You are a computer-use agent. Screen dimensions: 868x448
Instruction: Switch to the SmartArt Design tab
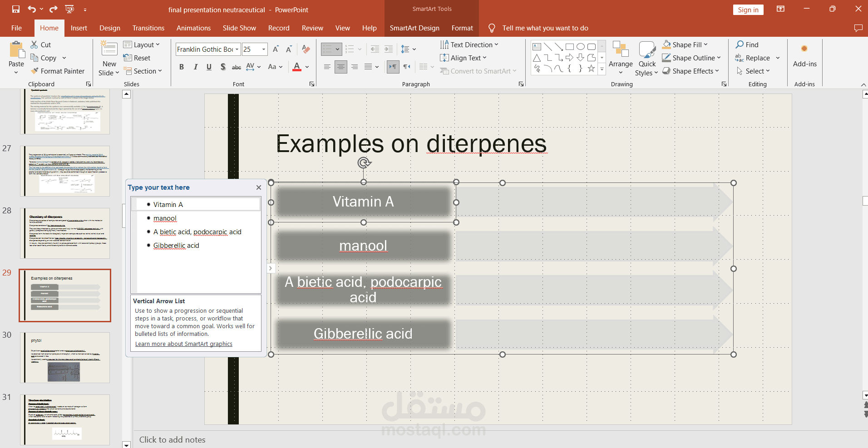point(414,28)
